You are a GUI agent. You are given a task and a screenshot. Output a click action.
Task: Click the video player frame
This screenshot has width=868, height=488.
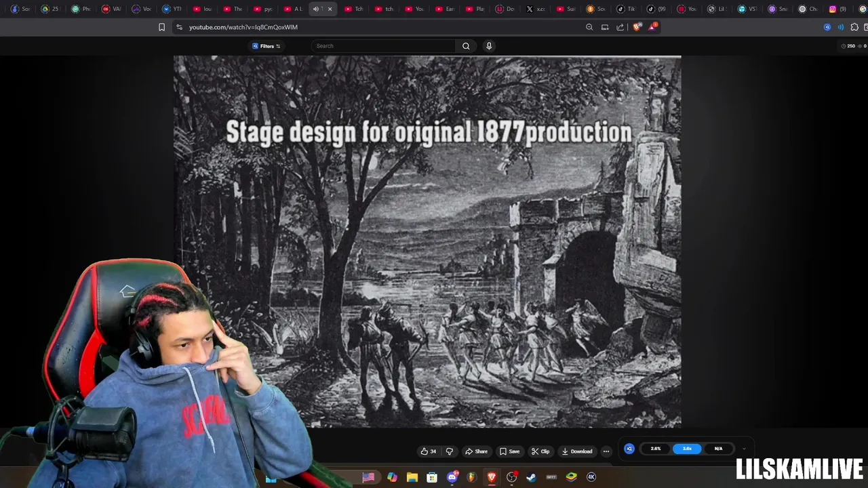point(427,241)
